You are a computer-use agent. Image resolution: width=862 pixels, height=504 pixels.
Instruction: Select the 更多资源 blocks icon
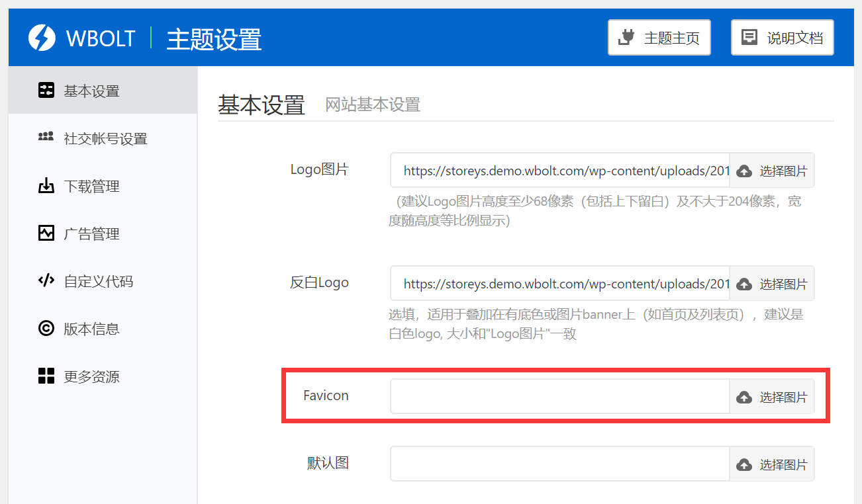pyautogui.click(x=45, y=376)
